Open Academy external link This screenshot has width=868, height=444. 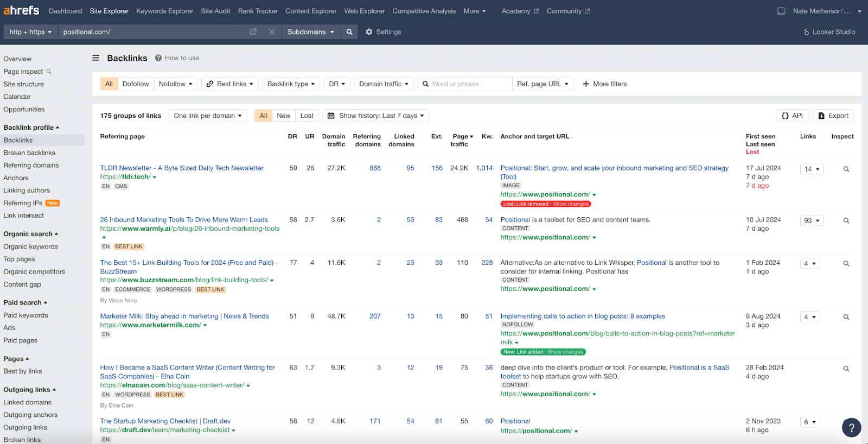tap(520, 11)
